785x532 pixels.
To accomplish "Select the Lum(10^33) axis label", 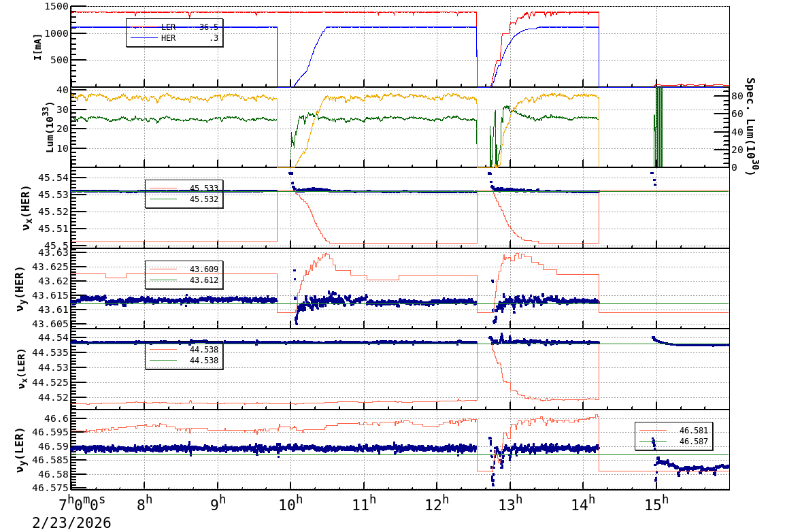I will pos(49,128).
